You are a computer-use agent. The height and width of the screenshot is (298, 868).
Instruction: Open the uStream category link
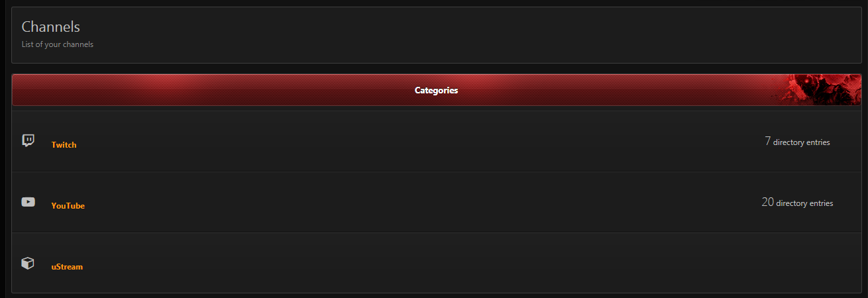(x=67, y=267)
